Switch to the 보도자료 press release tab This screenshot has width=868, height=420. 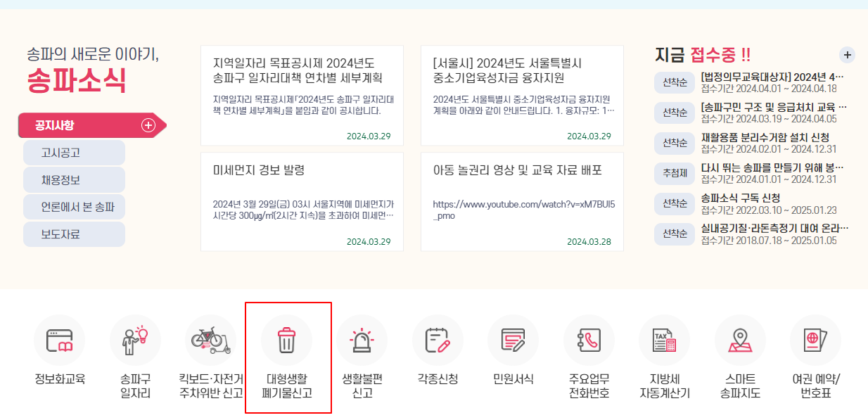[x=73, y=233]
